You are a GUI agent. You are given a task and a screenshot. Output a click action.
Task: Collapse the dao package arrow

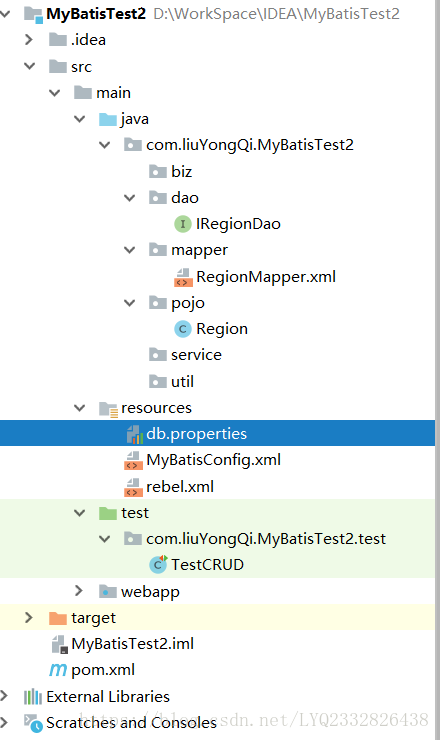click(x=130, y=198)
